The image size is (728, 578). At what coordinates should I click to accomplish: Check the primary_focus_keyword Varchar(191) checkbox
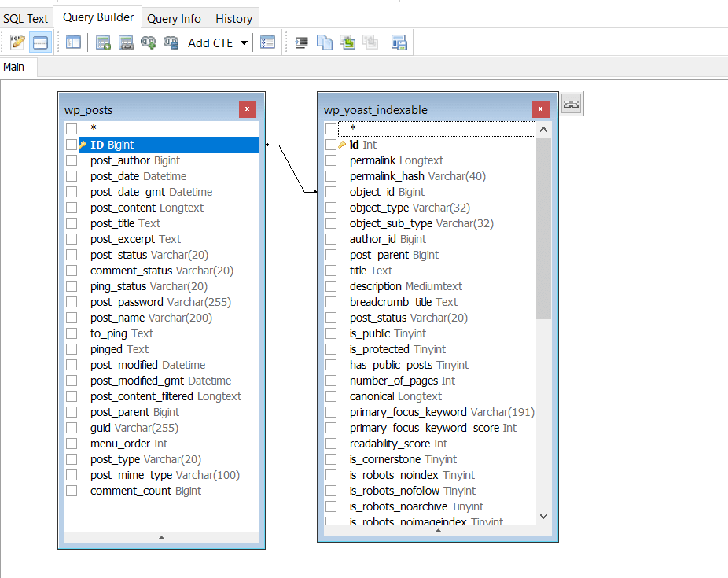[x=331, y=412]
